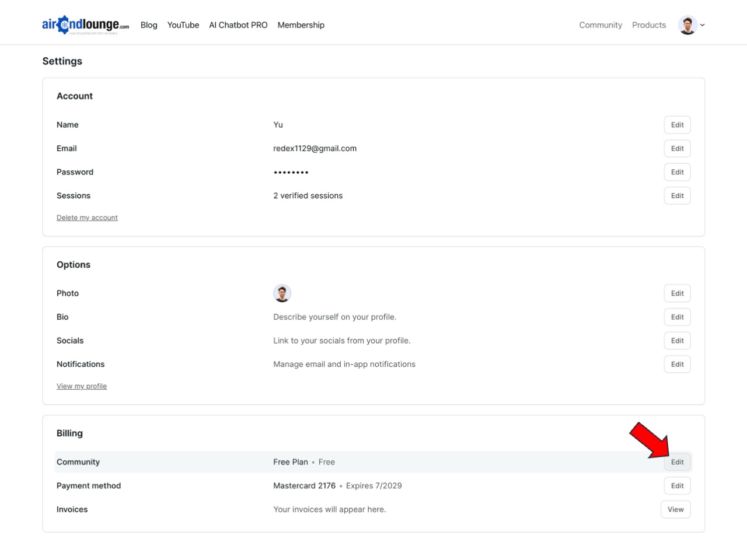View invoices in Billing section
This screenshot has height=560, width=747.
click(675, 510)
